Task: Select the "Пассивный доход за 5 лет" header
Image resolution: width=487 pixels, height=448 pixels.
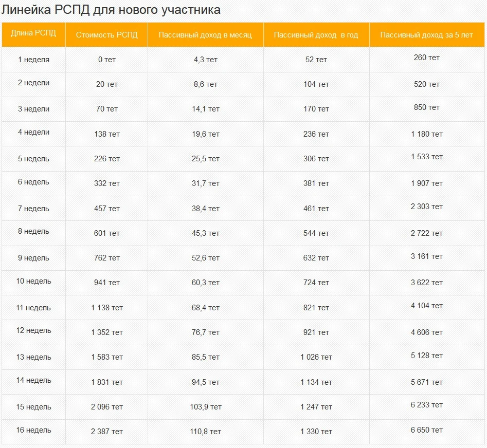Action: coord(426,35)
